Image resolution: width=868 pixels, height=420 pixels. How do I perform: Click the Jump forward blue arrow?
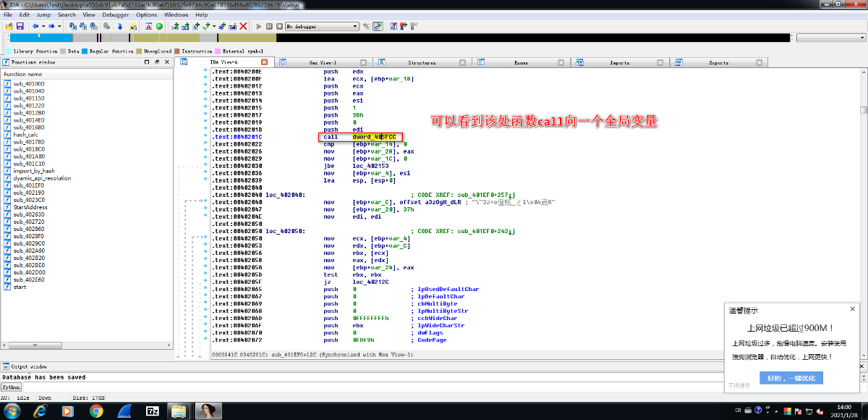[x=51, y=26]
